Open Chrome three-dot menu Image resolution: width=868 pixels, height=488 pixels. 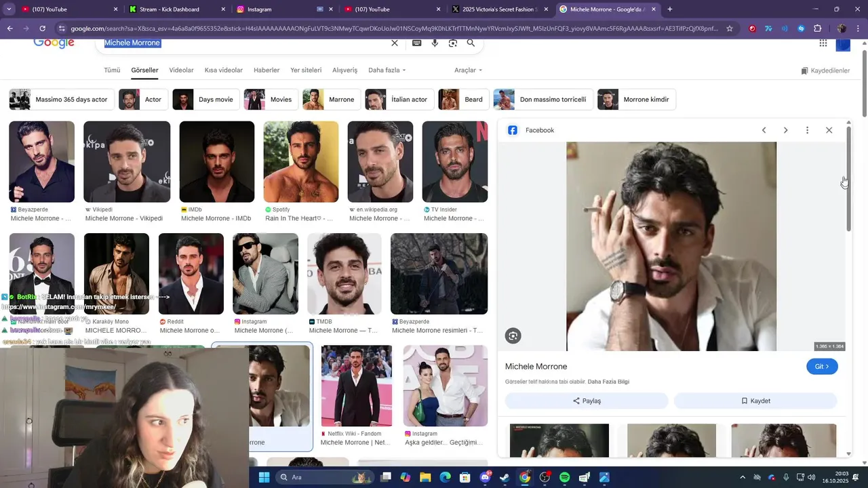coord(858,28)
